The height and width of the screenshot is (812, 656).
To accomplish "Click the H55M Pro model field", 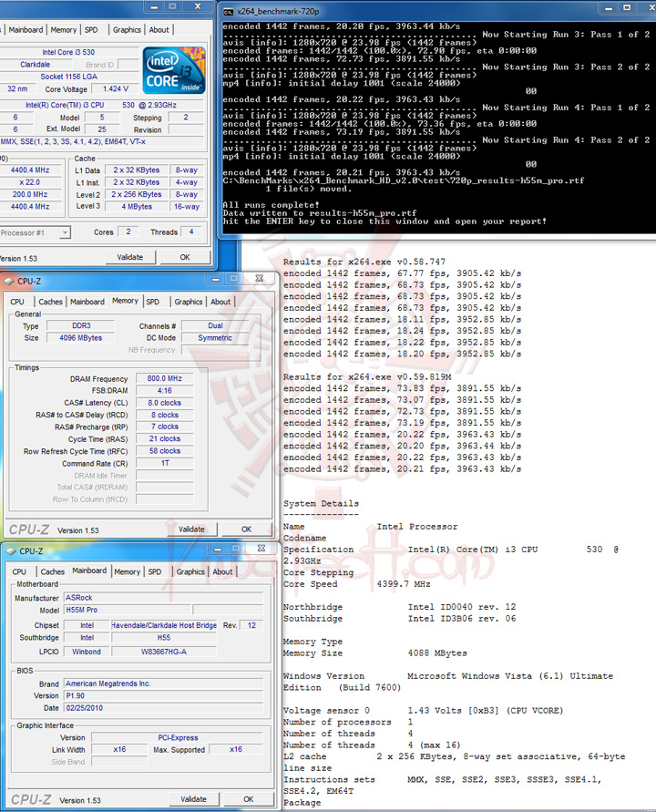I will [127, 610].
